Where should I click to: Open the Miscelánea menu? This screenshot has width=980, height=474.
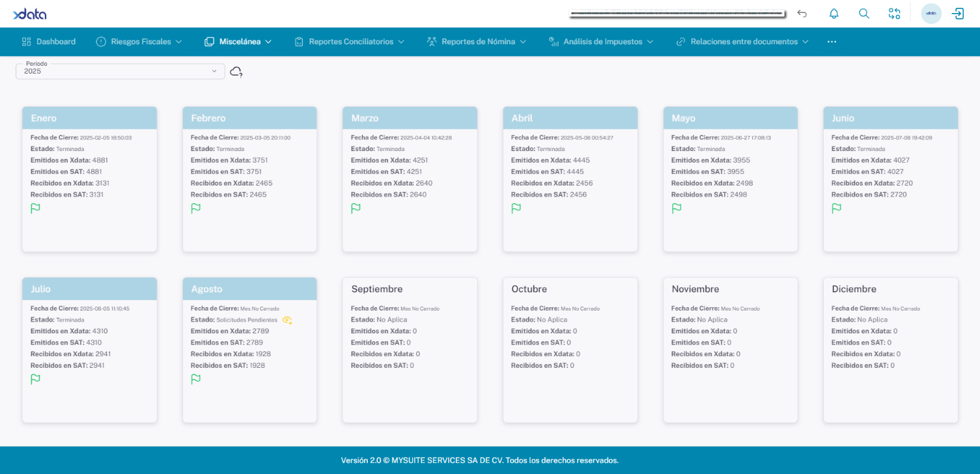click(x=238, y=42)
